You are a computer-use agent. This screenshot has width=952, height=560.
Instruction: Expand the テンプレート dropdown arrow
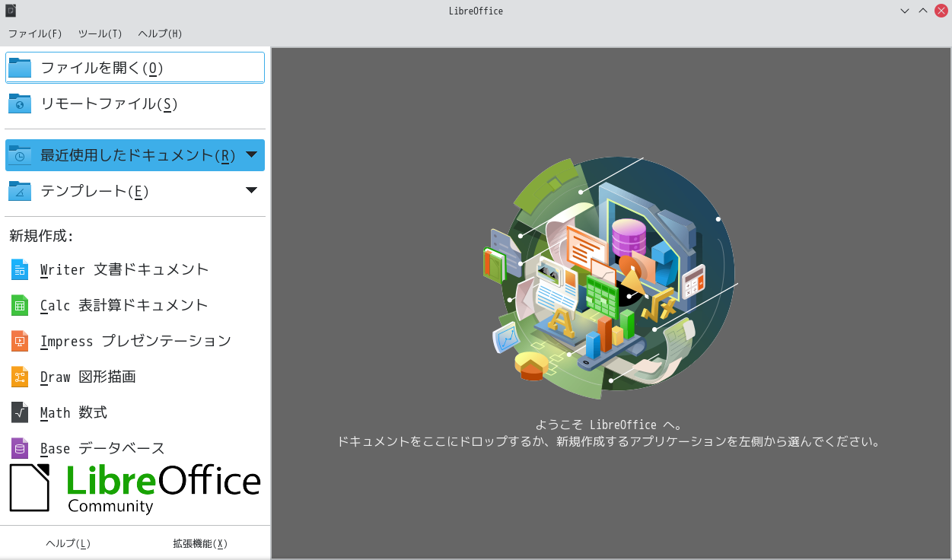coord(252,190)
